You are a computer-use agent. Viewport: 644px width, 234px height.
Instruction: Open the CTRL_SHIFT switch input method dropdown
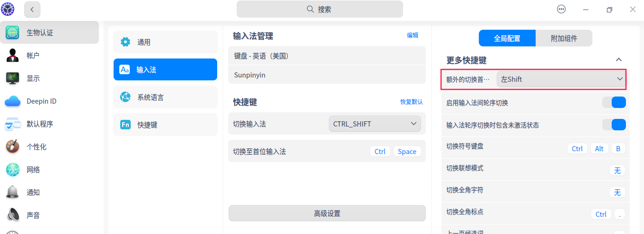pos(375,124)
